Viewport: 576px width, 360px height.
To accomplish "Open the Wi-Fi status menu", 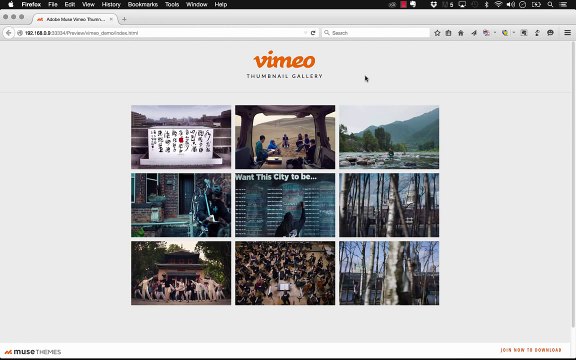I will click(498, 4).
